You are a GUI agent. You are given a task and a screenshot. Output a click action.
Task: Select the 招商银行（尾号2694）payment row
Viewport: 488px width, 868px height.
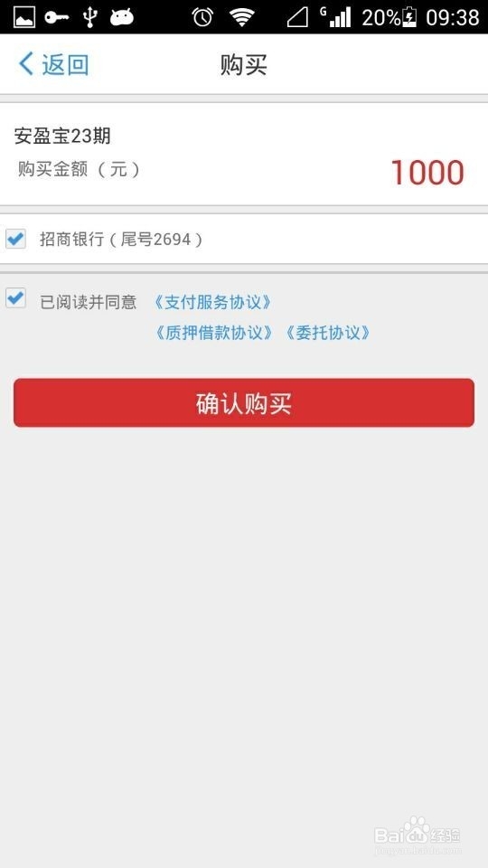(x=244, y=239)
